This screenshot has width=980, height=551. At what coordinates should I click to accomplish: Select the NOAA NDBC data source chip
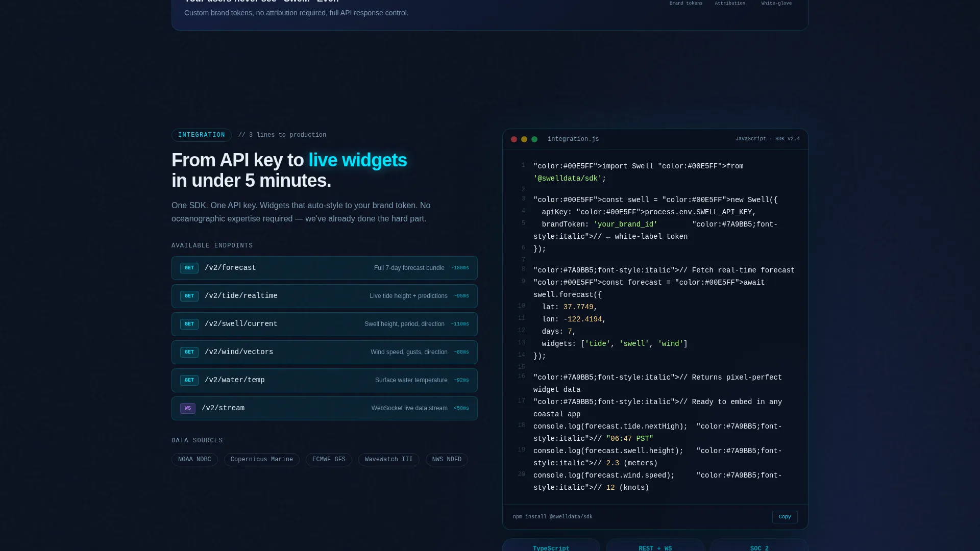(194, 460)
